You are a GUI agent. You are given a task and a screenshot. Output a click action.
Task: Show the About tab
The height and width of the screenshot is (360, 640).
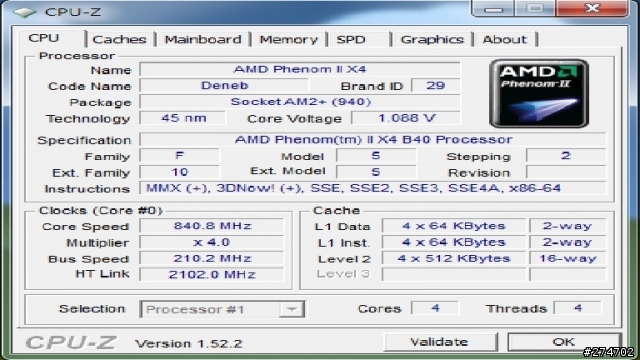point(505,39)
